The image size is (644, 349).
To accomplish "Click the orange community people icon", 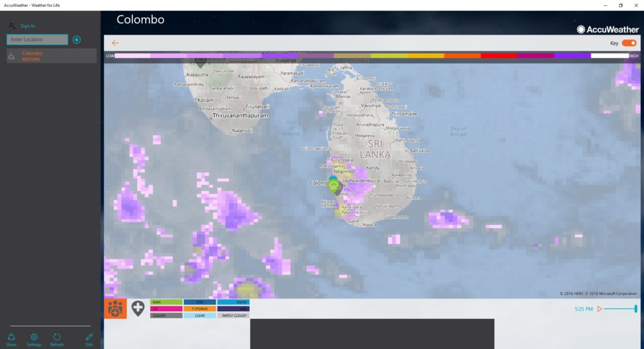I will click(115, 309).
